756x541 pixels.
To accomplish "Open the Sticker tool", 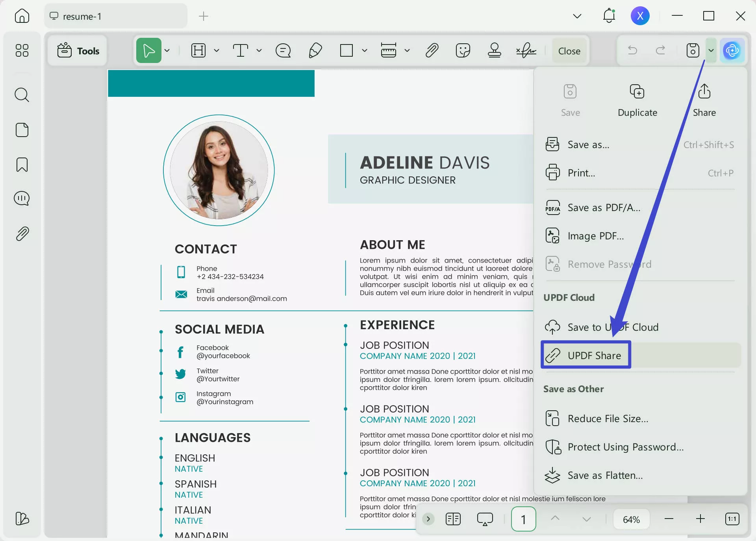I will pos(463,50).
